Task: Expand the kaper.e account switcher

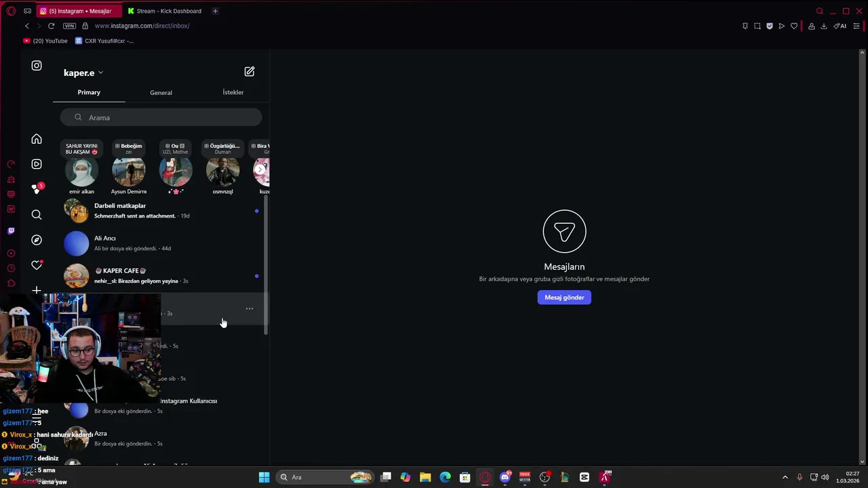Action: [x=83, y=73]
